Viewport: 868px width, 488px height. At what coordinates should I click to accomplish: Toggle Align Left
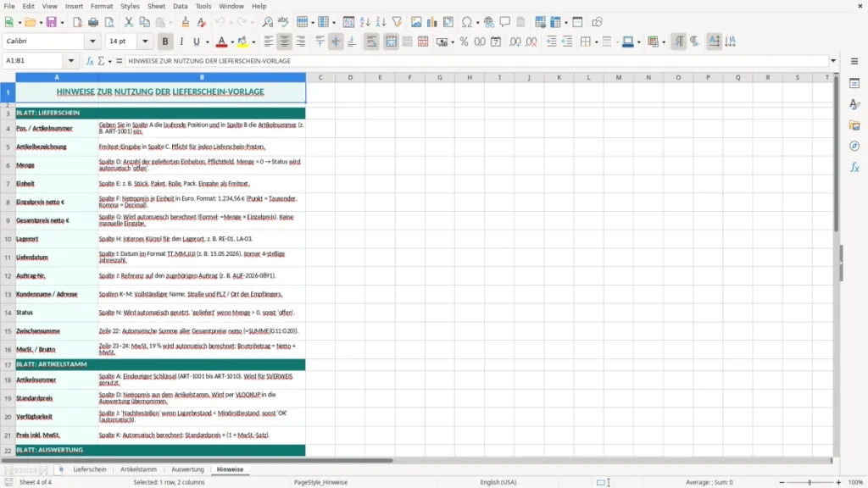point(269,42)
